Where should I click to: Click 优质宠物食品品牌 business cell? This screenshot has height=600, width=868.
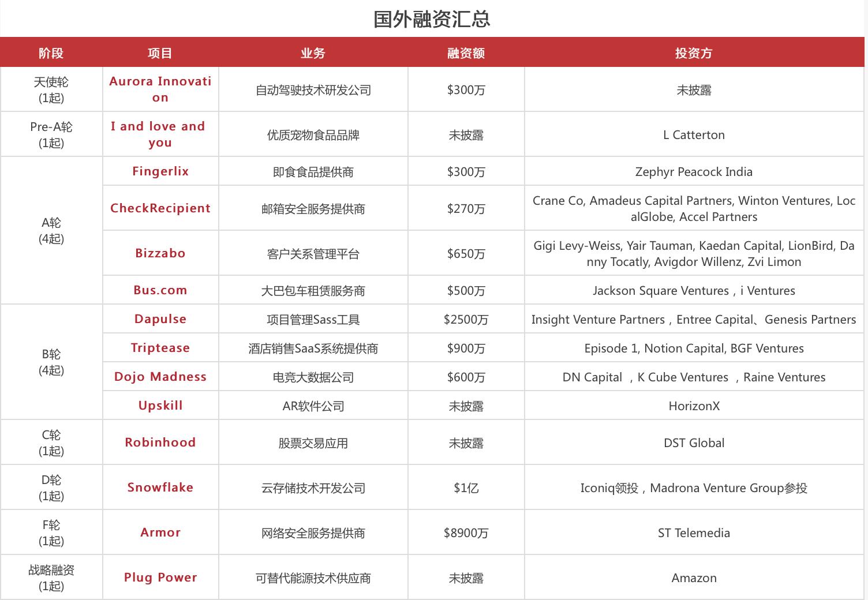(313, 136)
